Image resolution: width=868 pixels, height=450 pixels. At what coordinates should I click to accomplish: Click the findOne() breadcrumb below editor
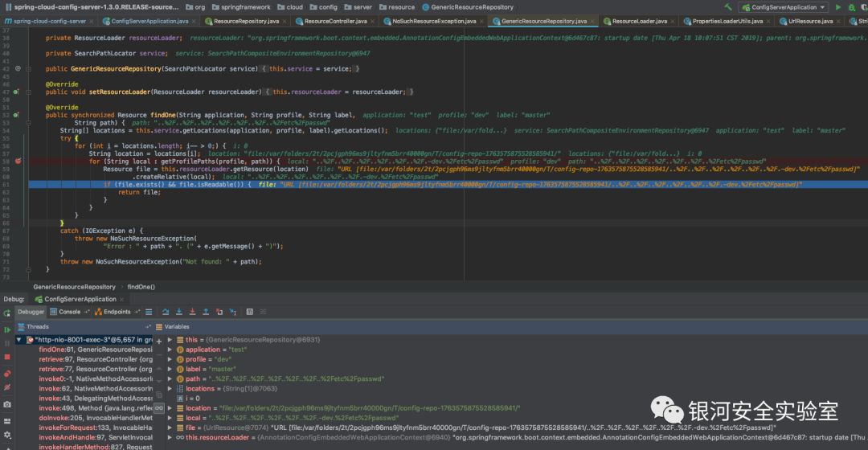point(141,287)
